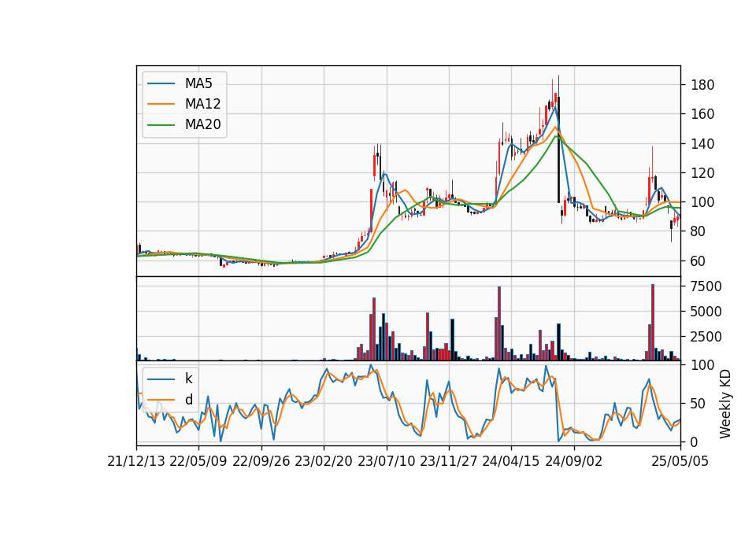The image size is (756, 543).
Task: Click the orange MA12 legend line sample
Action: [x=161, y=104]
